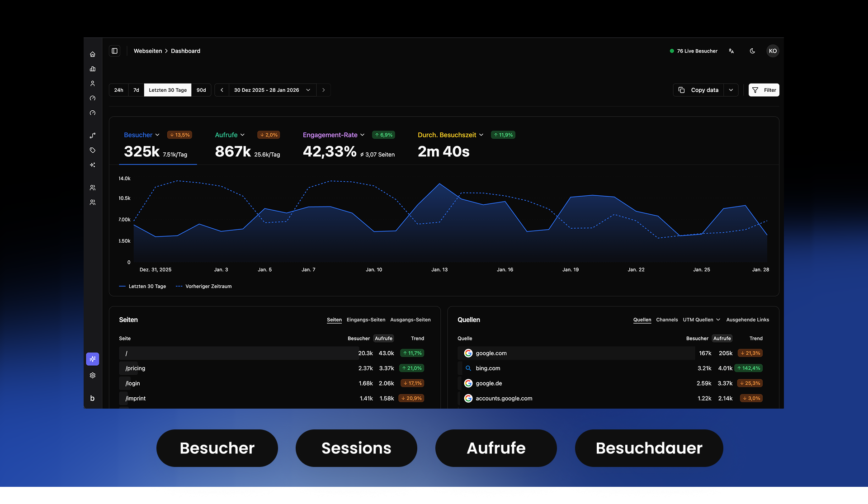Image resolution: width=868 pixels, height=504 pixels.
Task: Expand the Copy data dropdown arrow
Action: point(731,90)
